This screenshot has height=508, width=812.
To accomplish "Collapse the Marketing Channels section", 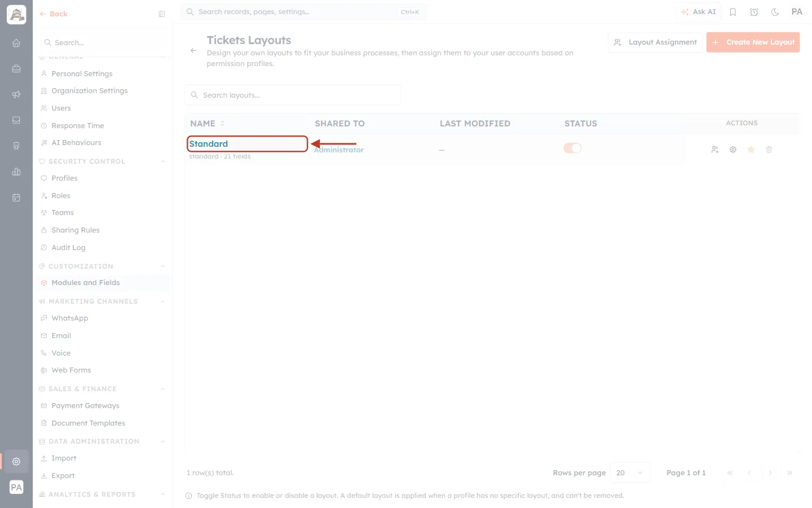I will (163, 301).
